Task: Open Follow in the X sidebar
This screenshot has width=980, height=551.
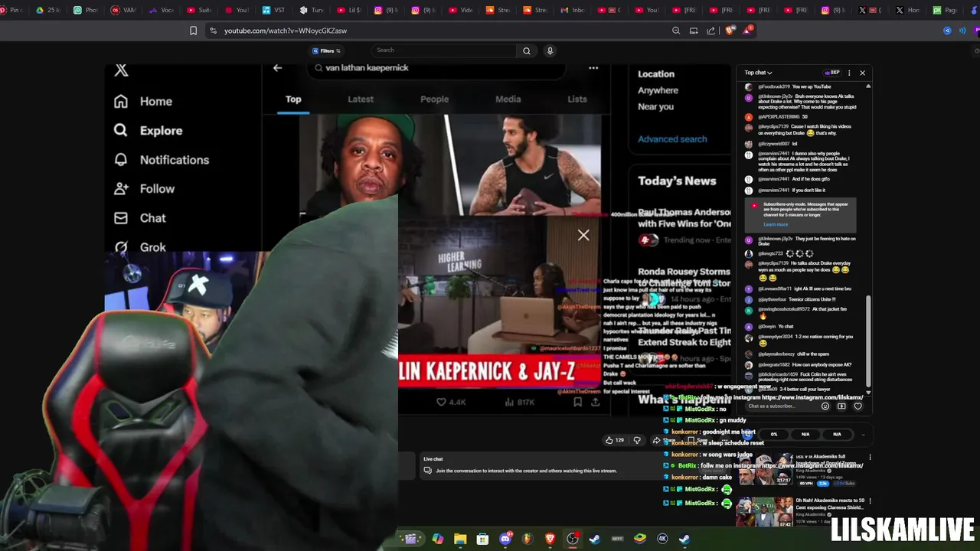Action: click(x=144, y=188)
